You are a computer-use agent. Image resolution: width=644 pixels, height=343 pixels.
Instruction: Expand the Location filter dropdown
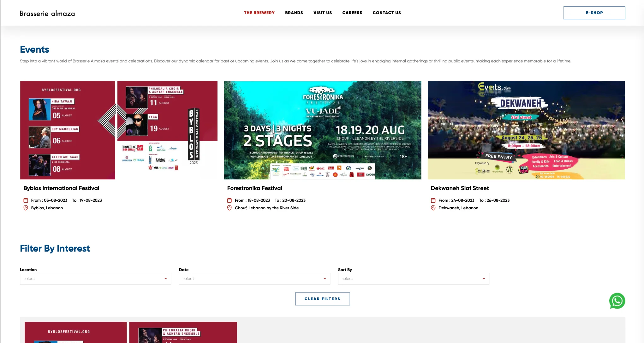(95, 279)
